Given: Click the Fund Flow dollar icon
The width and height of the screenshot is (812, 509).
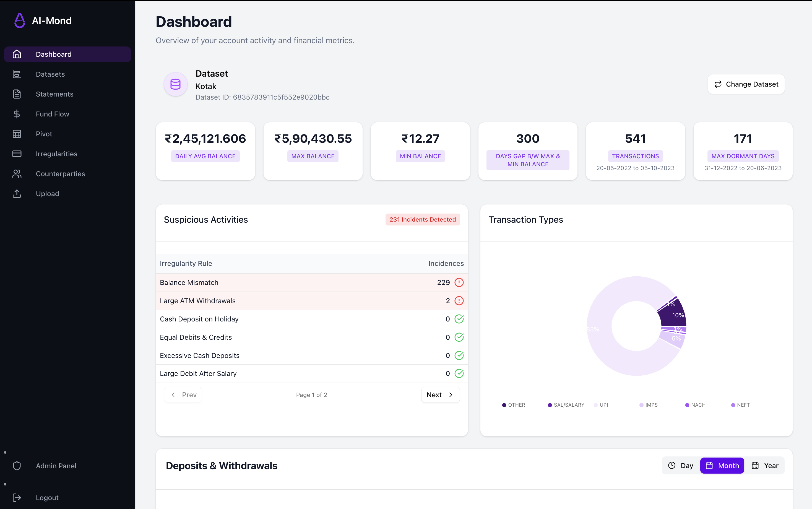Looking at the screenshot, I should click(17, 114).
